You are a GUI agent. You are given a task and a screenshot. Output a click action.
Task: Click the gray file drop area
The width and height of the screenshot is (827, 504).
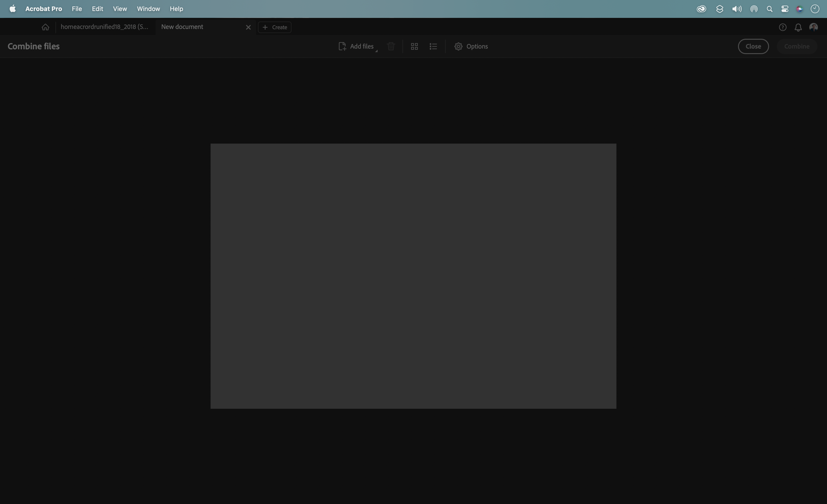coord(413,276)
